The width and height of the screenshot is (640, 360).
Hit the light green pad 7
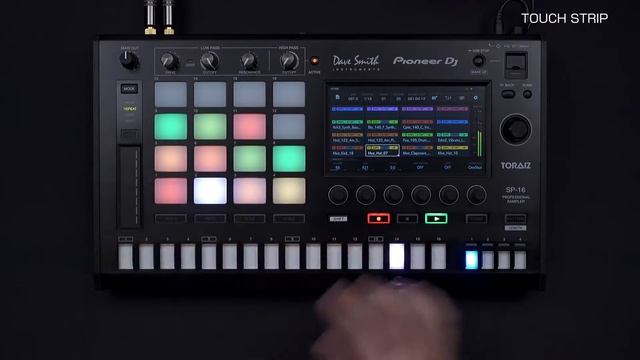[249, 158]
